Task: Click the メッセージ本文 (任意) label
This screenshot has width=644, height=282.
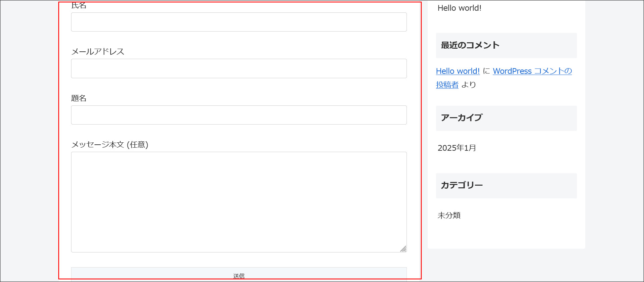Action: point(110,145)
